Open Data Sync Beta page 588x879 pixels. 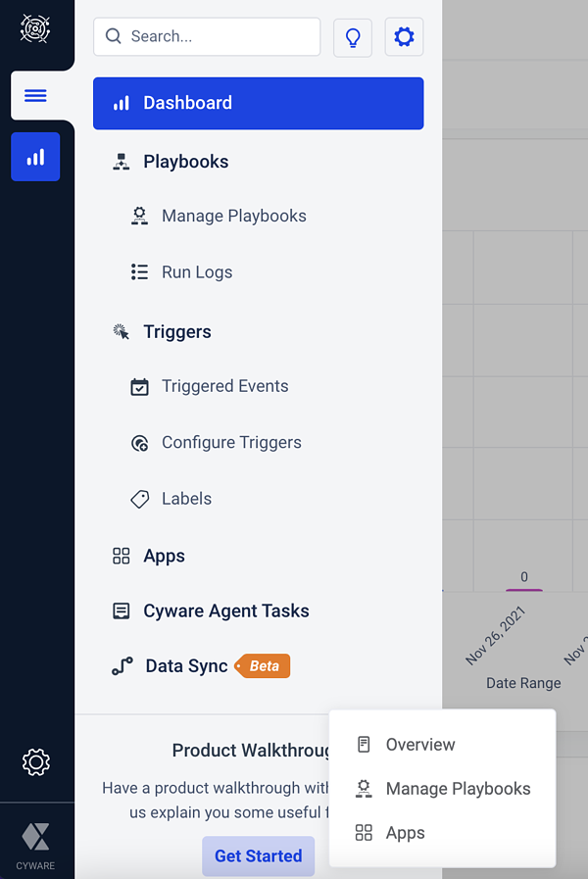[x=186, y=666]
